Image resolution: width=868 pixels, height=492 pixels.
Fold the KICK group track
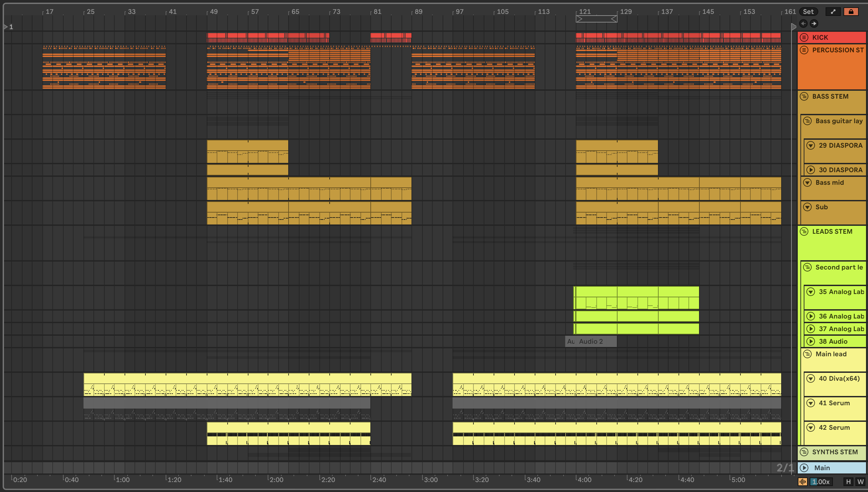804,37
